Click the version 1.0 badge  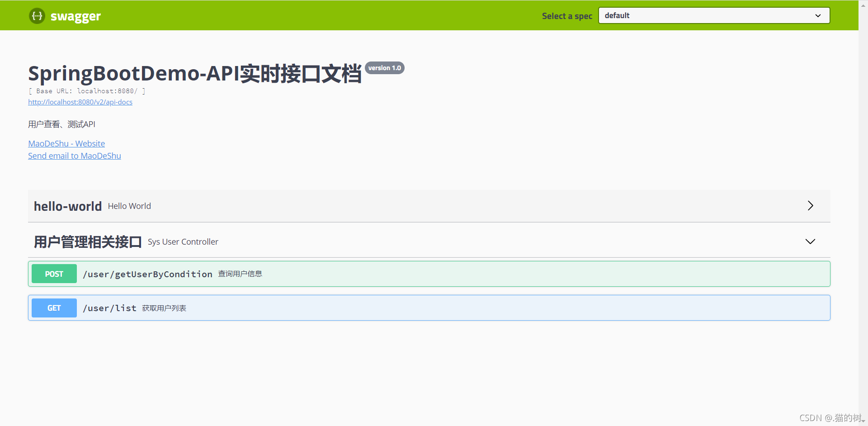point(385,68)
